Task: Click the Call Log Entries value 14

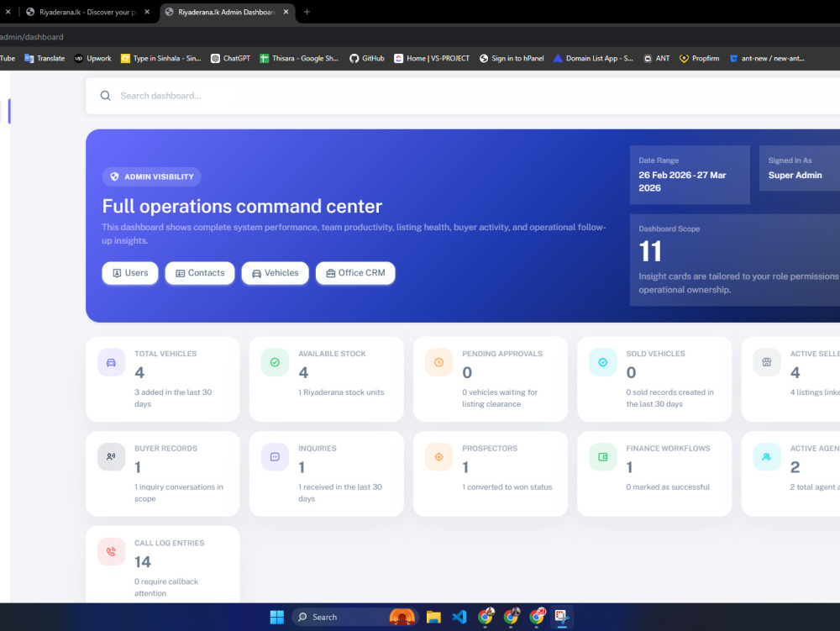Action: point(143,562)
